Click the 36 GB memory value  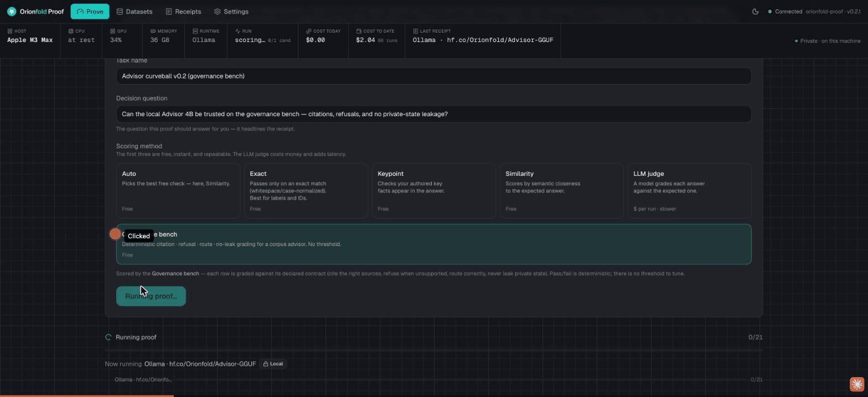tap(160, 40)
